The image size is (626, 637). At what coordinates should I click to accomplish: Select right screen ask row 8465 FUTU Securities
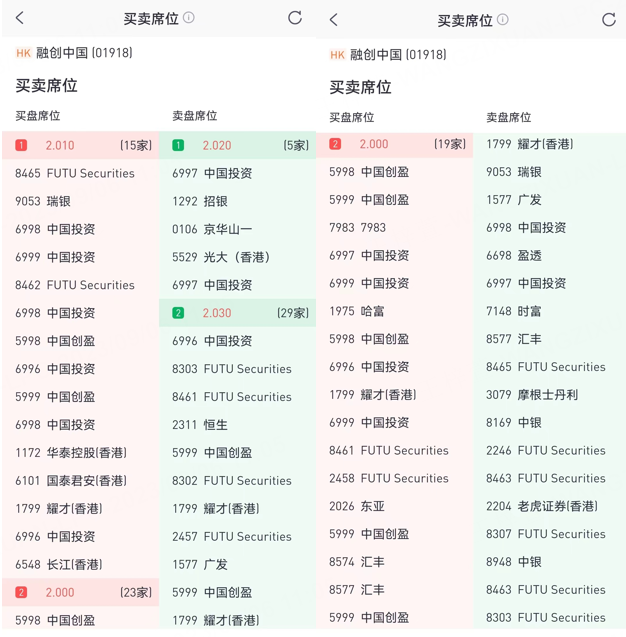[550, 367]
